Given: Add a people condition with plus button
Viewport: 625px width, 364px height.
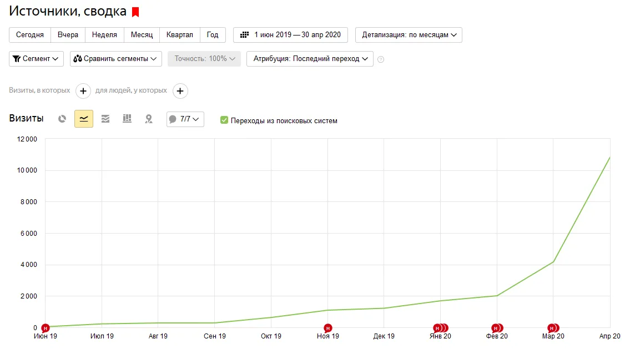Looking at the screenshot, I should click(180, 91).
